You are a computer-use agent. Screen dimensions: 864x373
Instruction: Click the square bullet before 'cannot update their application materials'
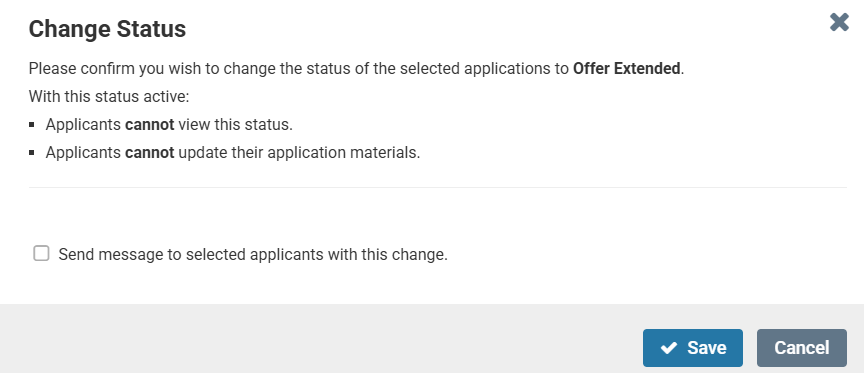click(x=33, y=153)
